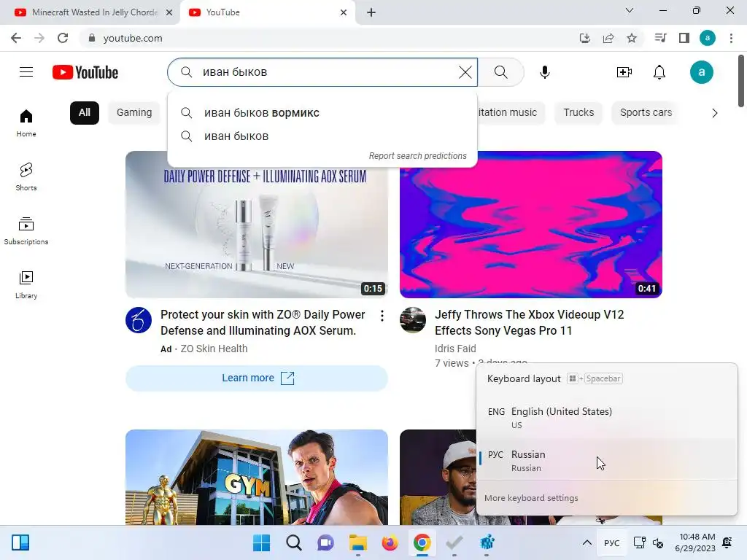This screenshot has height=560, width=747.
Task: Open the ad options three-dot menu
Action: [382, 316]
